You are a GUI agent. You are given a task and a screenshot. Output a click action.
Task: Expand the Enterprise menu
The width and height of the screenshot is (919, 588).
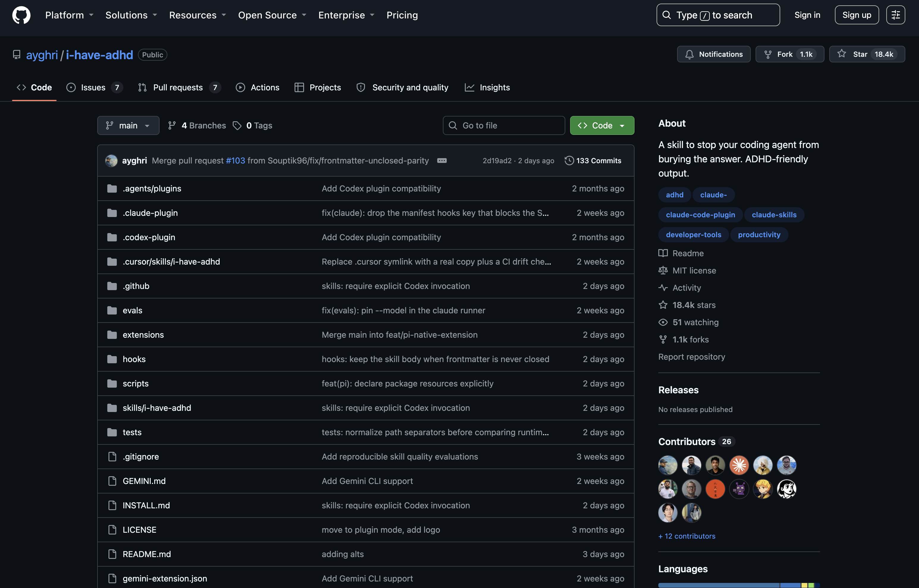pyautogui.click(x=346, y=15)
